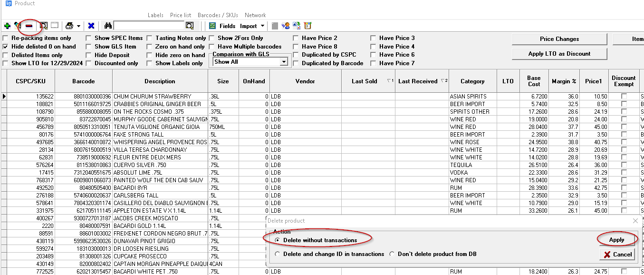The width and height of the screenshot is (644, 275).
Task: Uncheck Hide delisted 0 on hand
Action: coord(5,47)
